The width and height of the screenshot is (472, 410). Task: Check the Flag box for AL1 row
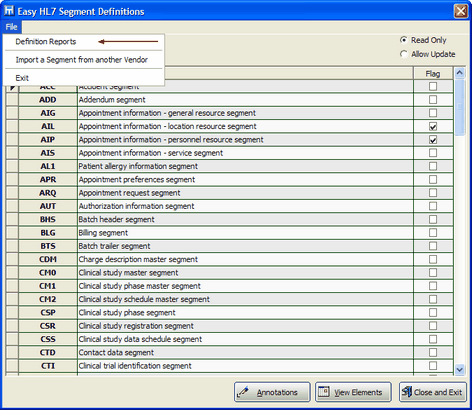coord(433,166)
